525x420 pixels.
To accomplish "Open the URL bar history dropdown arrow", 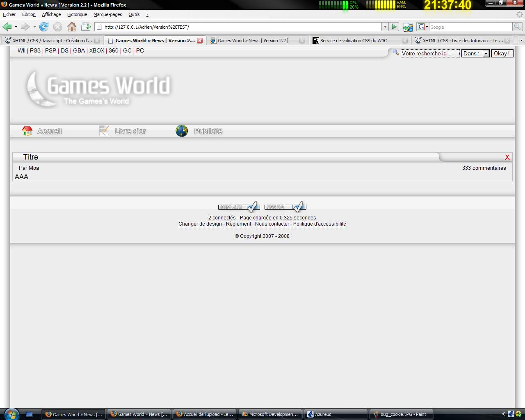I will coord(385,27).
